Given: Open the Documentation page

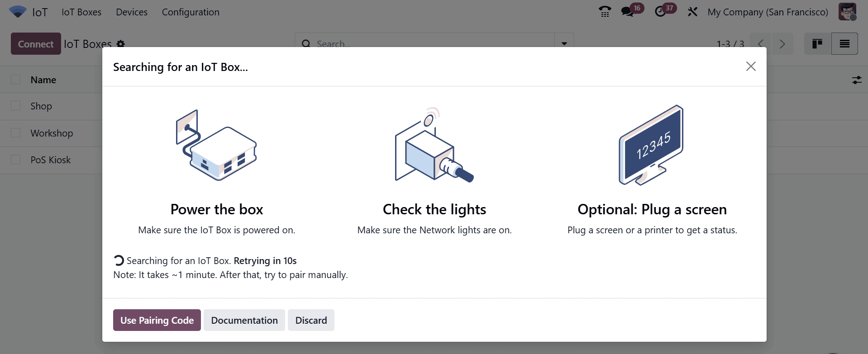Looking at the screenshot, I should [x=244, y=320].
